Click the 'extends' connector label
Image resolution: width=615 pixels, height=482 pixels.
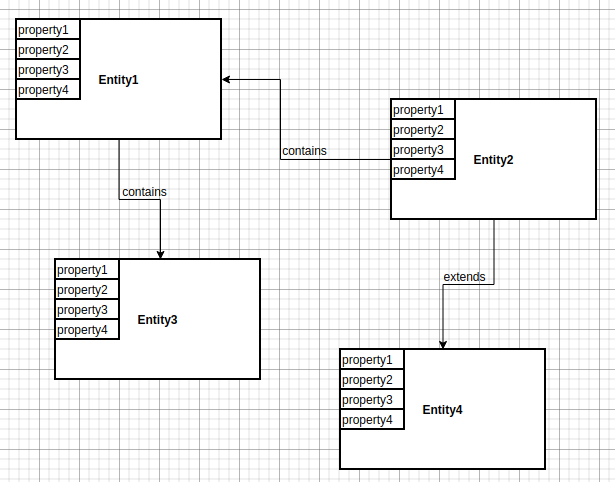(463, 277)
